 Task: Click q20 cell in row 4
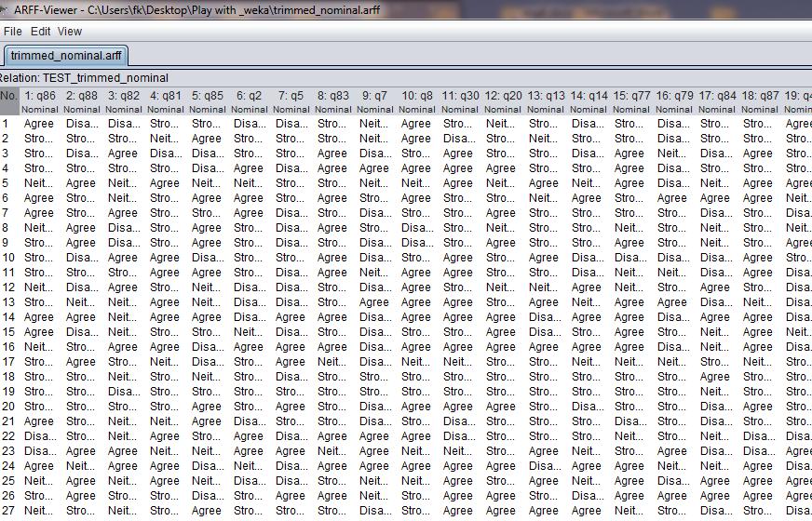tap(504, 168)
